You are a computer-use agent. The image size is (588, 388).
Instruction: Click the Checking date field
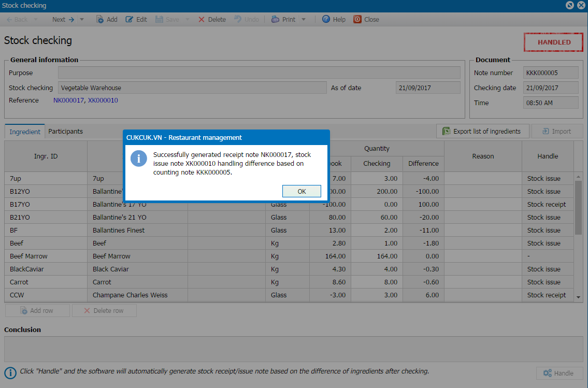[x=551, y=88]
